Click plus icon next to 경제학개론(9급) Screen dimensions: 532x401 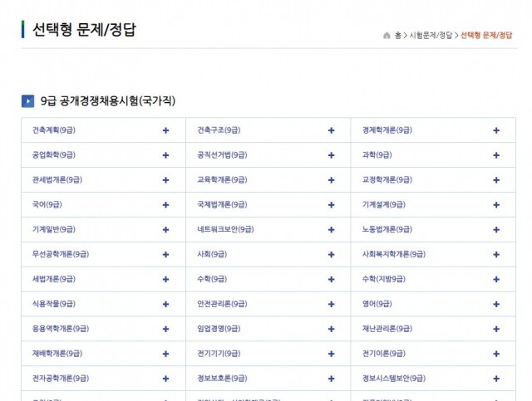tap(496, 130)
